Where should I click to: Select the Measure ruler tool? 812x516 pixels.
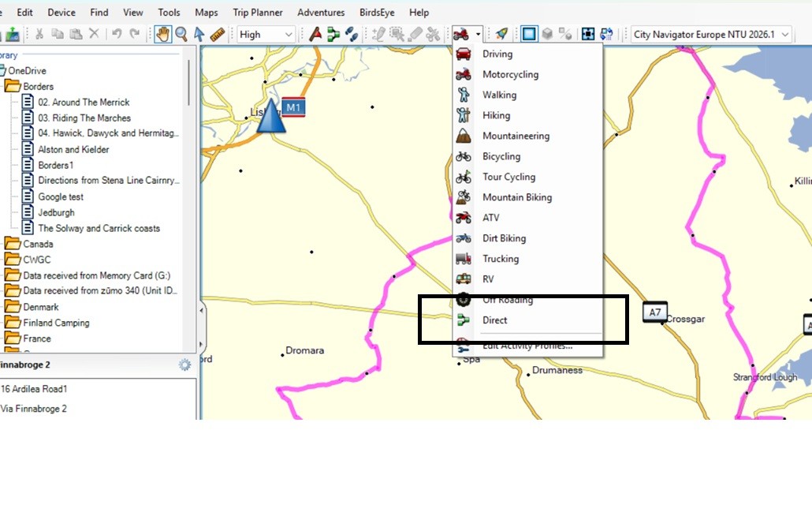tap(218, 34)
